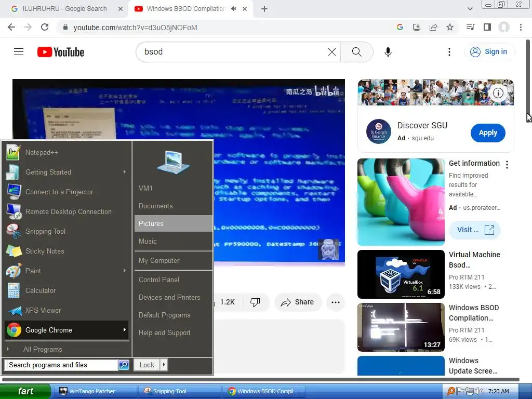Open the YouTube hamburger guide menu

[x=19, y=52]
